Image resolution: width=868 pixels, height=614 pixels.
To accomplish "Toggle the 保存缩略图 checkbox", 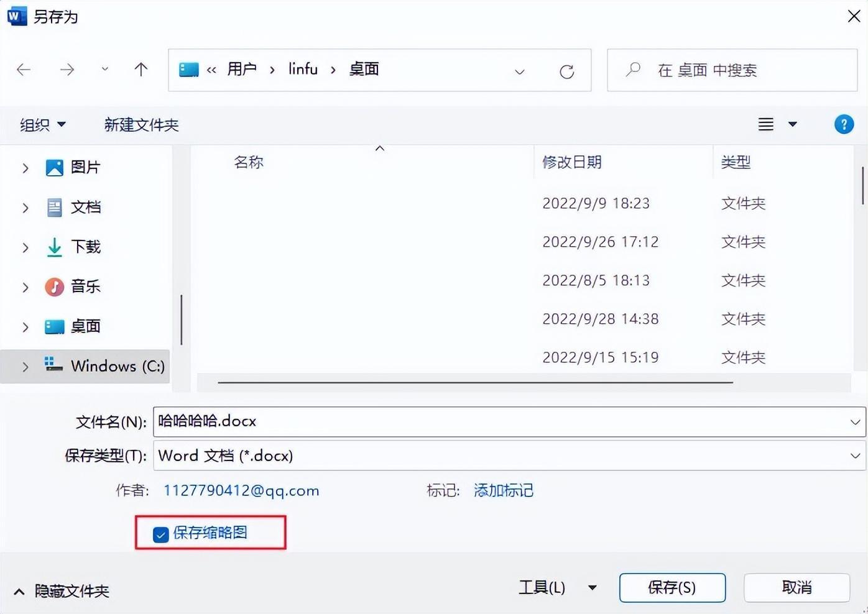I will (x=160, y=534).
